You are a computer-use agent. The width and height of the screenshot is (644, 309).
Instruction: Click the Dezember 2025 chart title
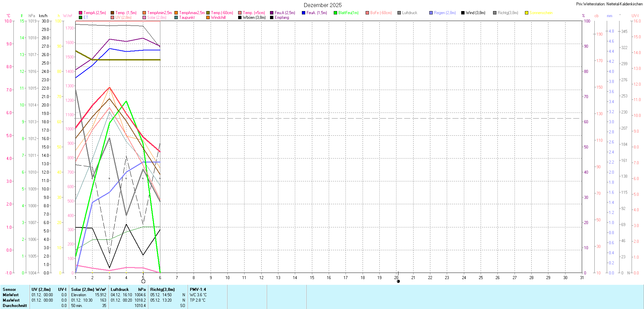coord(322,5)
